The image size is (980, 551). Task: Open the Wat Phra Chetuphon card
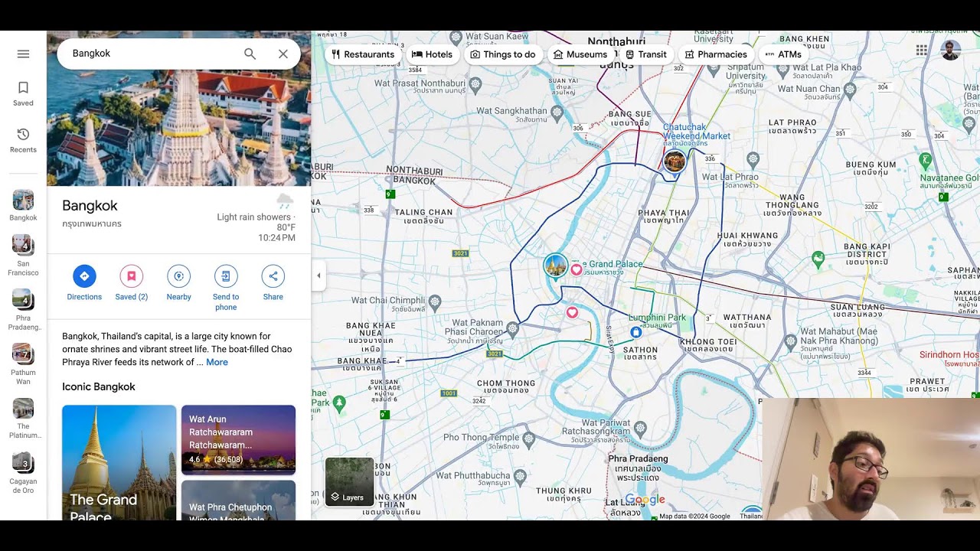point(238,500)
